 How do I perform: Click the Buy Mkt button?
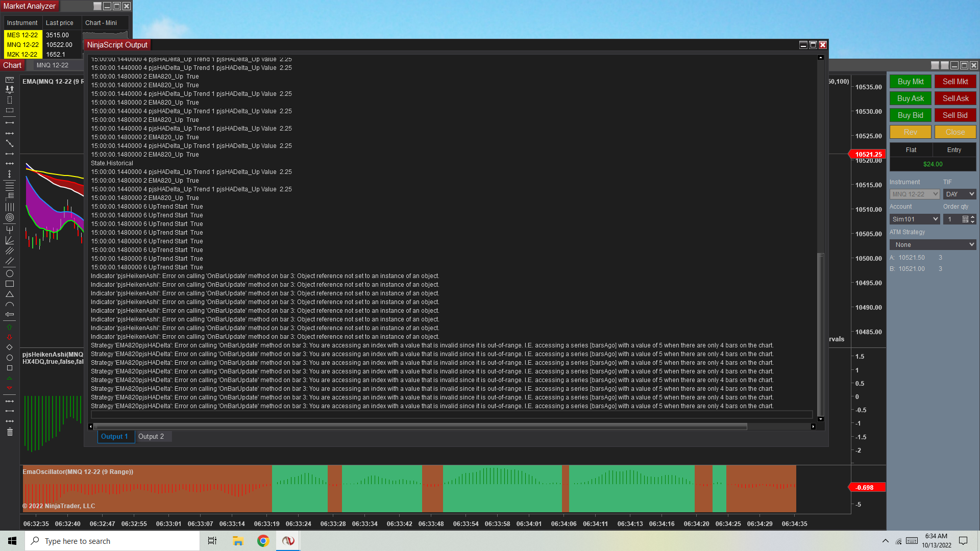pos(910,82)
